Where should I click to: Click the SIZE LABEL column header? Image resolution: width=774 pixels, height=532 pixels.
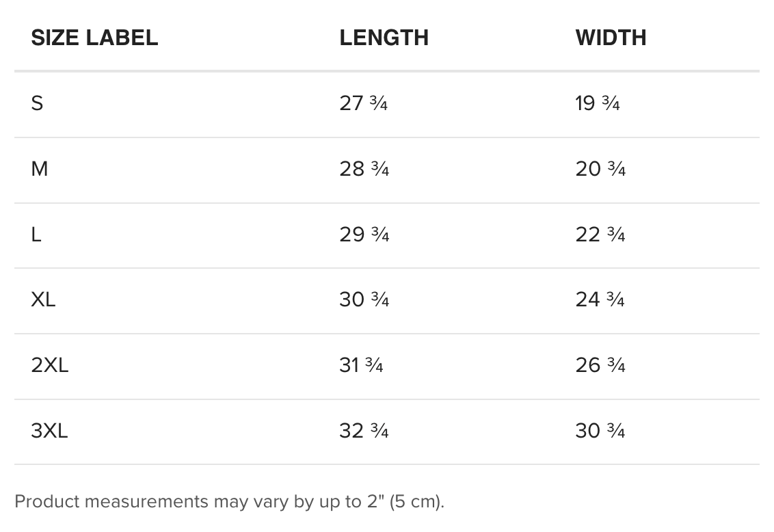tap(94, 38)
